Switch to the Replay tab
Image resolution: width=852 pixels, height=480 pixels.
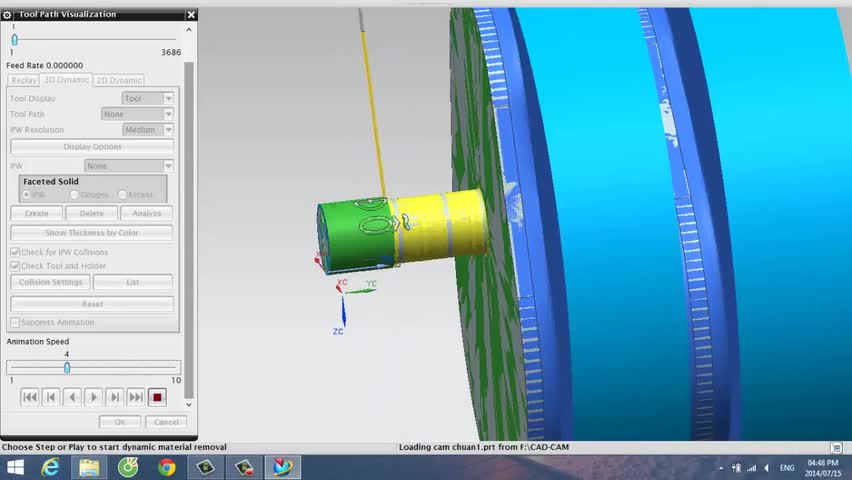click(23, 80)
